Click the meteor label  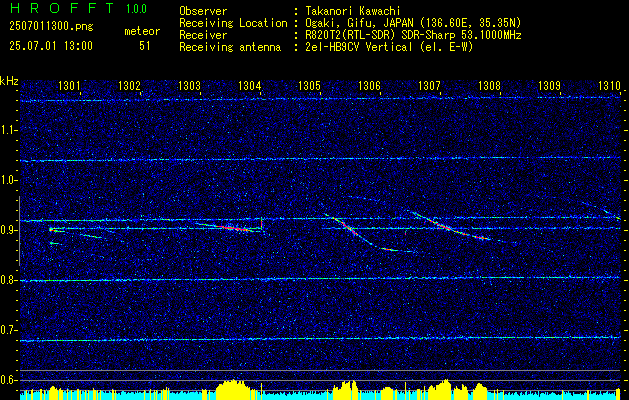point(142,31)
